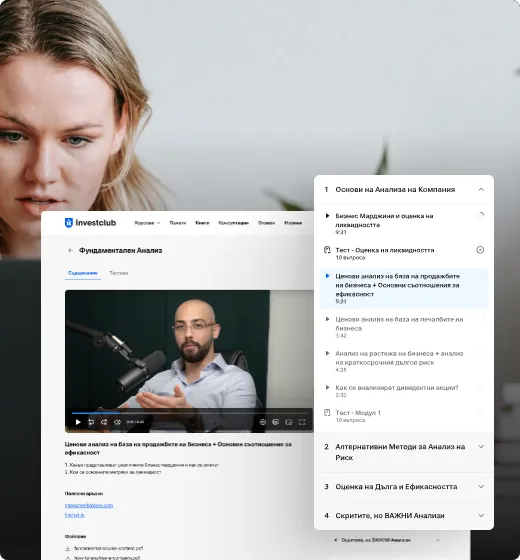Viewport: 520px width, 560px height.
Task: Click play icon for Анализ на растежа lesson
Action: pos(327,353)
